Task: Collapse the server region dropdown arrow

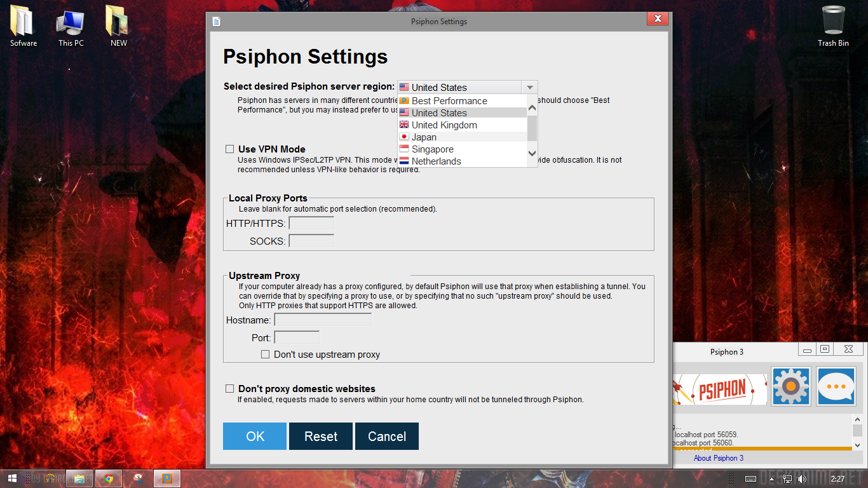Action: (x=530, y=87)
